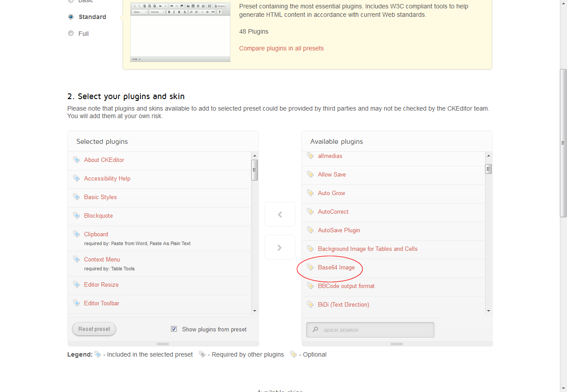Click the Reset preset button
This screenshot has width=567, height=392.
(x=94, y=329)
